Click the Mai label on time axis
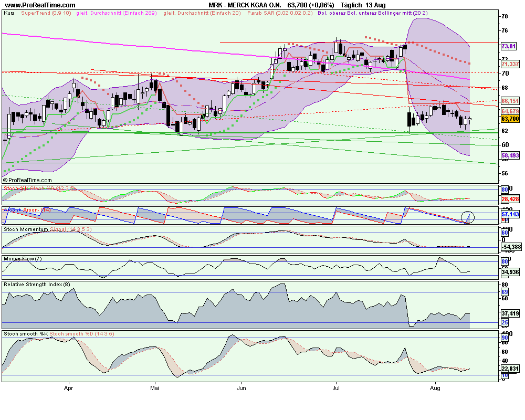This screenshot has height=420, width=525. pyautogui.click(x=154, y=388)
